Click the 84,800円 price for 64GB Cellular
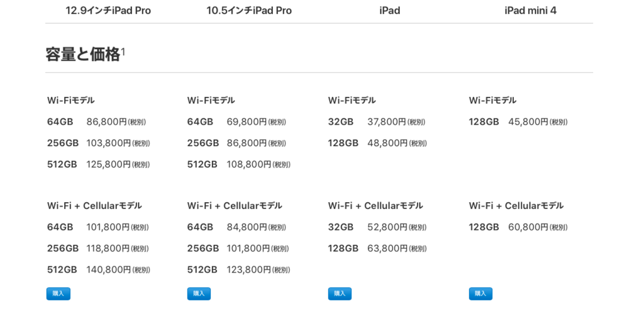The height and width of the screenshot is (335, 644). [247, 227]
